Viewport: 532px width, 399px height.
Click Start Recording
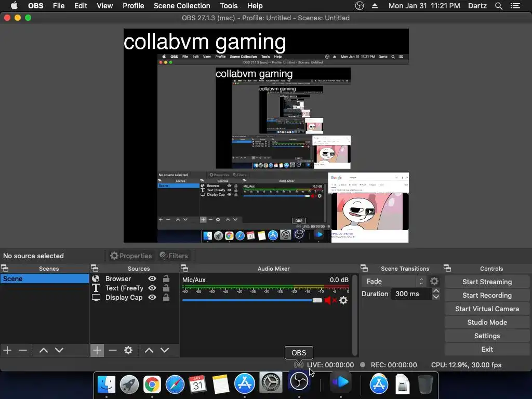(487, 295)
